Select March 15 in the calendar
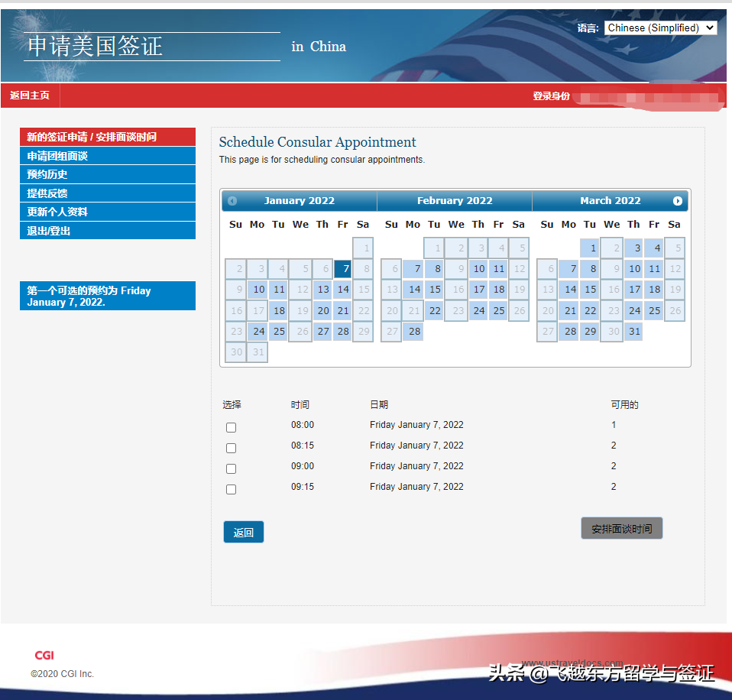This screenshot has height=700, width=732. tap(590, 290)
